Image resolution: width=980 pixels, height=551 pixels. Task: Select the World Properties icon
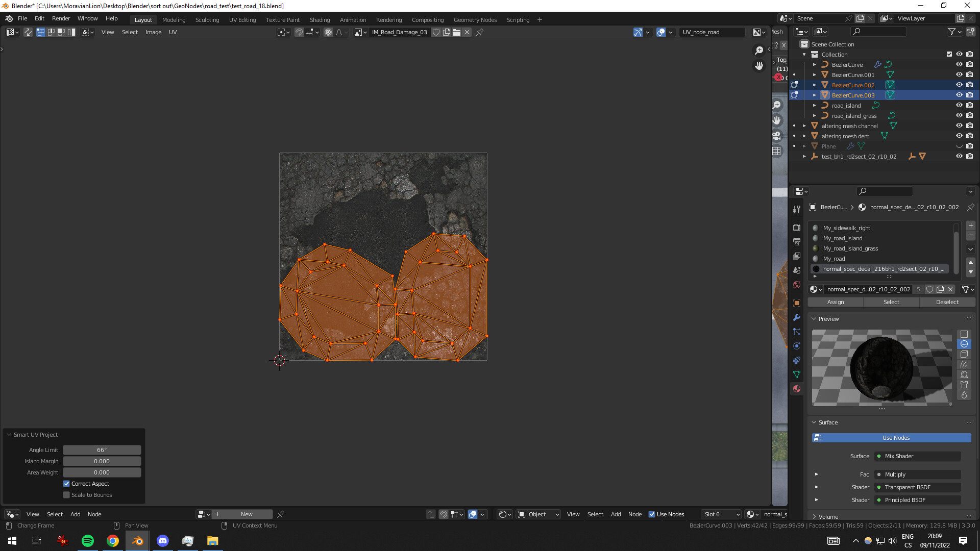click(797, 284)
